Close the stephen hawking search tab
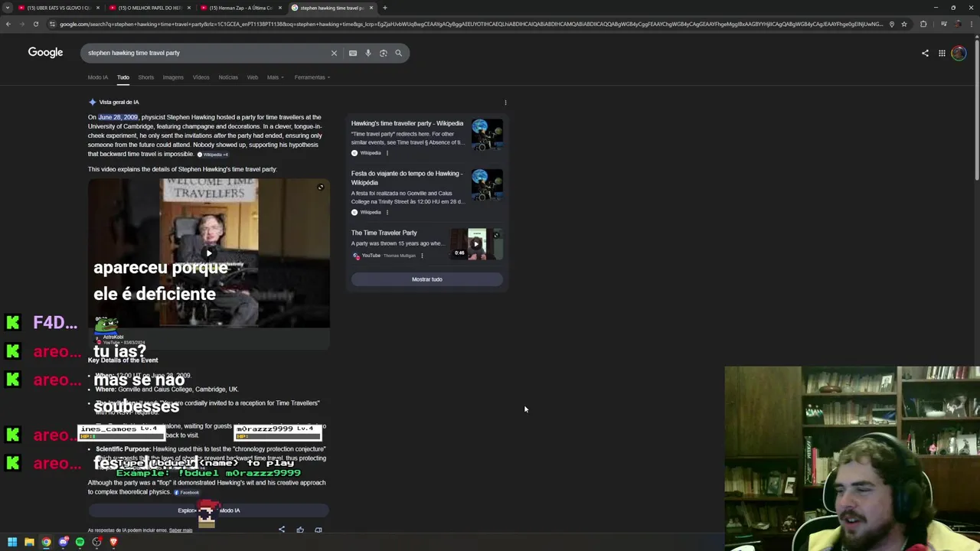 point(371,8)
